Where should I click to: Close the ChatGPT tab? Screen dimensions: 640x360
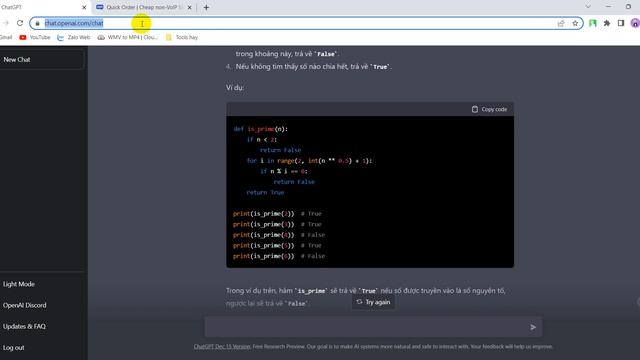click(84, 7)
